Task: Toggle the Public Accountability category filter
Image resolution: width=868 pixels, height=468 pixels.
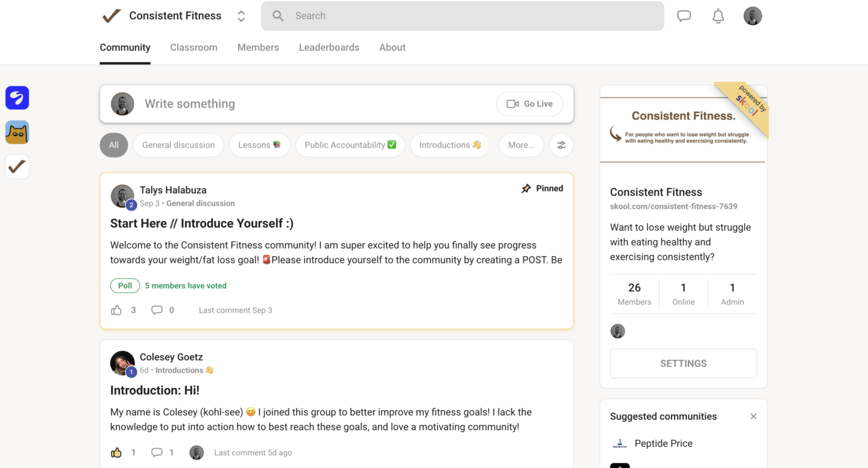Action: click(x=350, y=145)
